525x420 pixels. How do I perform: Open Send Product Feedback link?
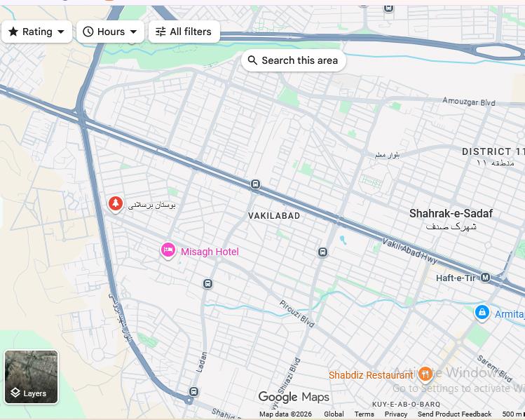coord(454,414)
